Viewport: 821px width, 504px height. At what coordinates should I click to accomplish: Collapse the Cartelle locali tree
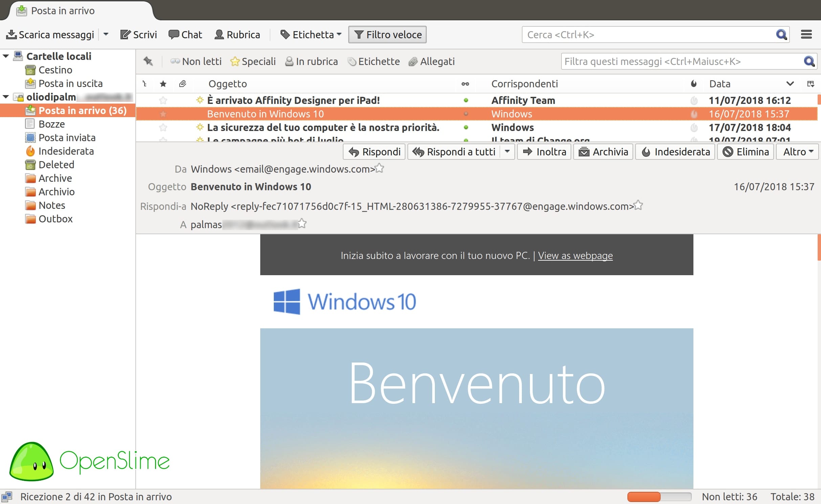pyautogui.click(x=6, y=56)
